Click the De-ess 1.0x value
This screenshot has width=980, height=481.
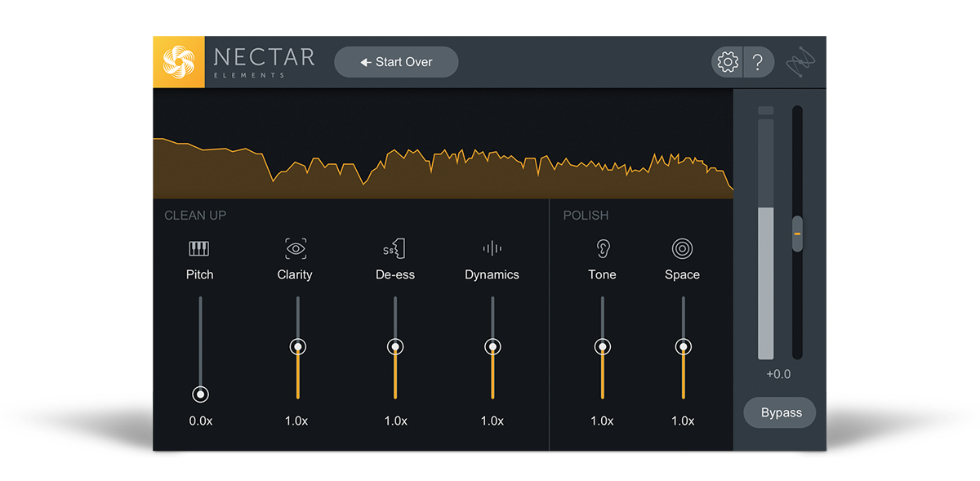click(x=396, y=421)
